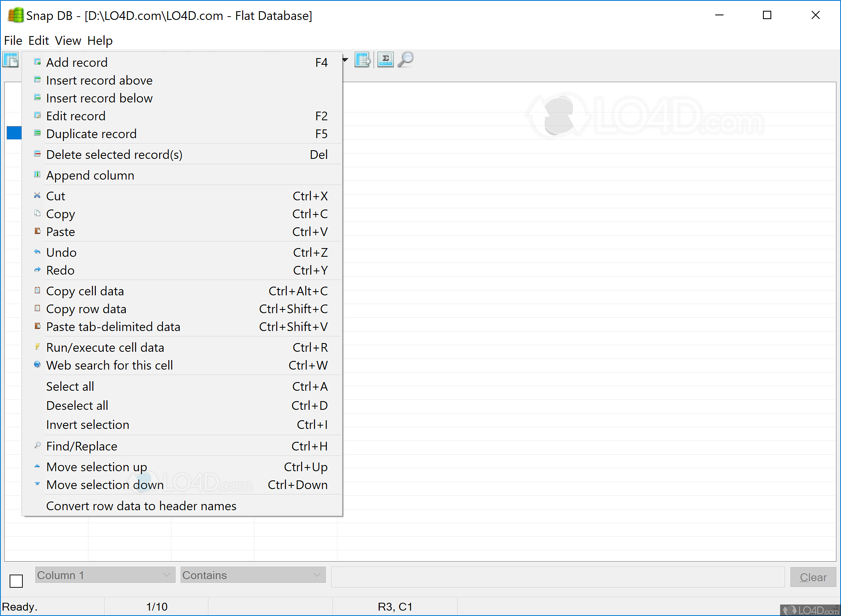This screenshot has height=616, width=841.
Task: Click the Cut scissors icon
Action: click(37, 196)
